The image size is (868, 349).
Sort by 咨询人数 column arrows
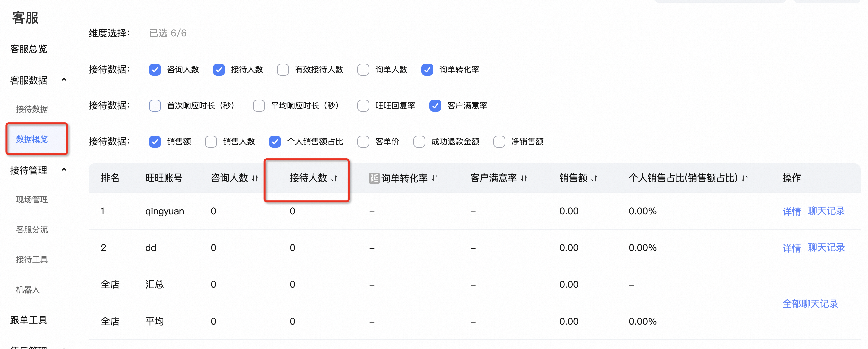pos(255,178)
